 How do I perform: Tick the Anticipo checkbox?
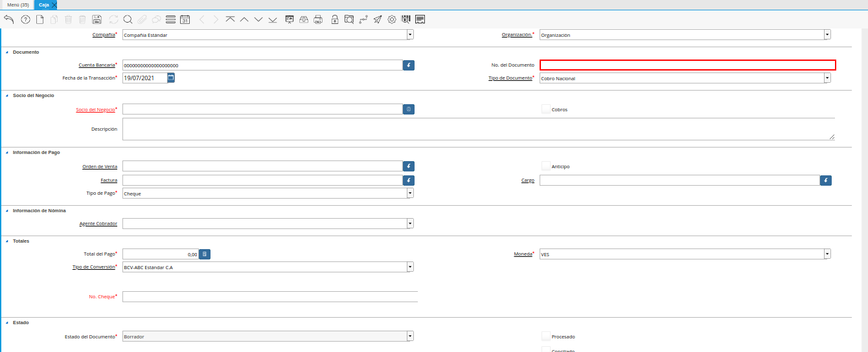pos(545,166)
